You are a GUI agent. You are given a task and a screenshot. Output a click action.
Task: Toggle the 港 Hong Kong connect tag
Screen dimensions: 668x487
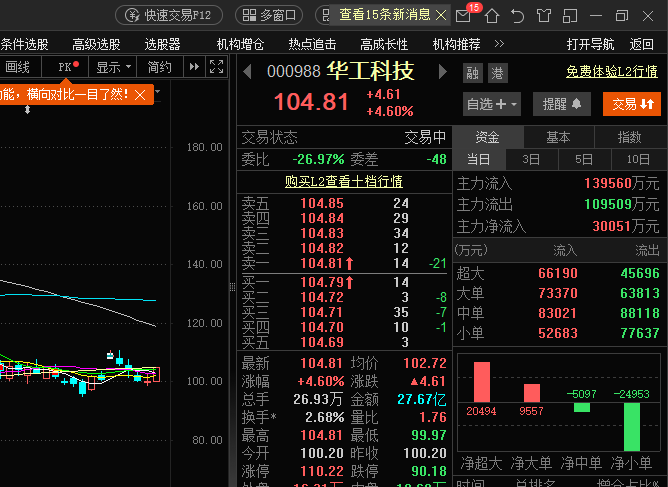(498, 73)
